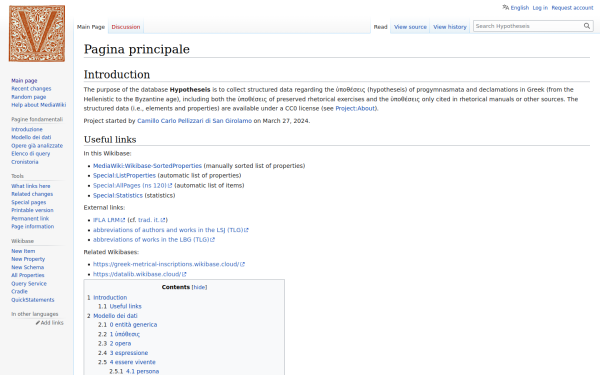
Task: Open Related changes
Action: 32,194
